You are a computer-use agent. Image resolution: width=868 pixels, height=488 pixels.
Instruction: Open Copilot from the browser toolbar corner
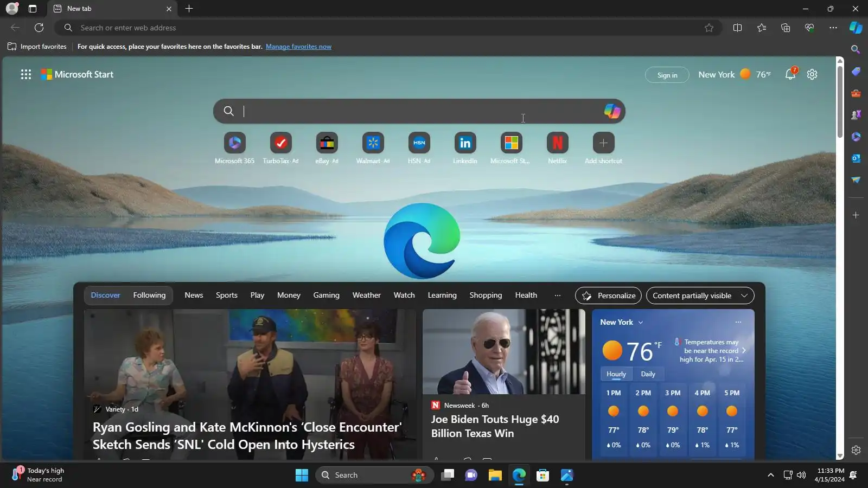tap(856, 28)
